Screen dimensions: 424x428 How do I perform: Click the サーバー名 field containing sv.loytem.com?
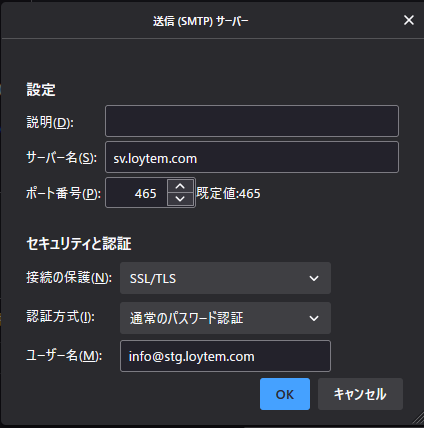coord(252,157)
